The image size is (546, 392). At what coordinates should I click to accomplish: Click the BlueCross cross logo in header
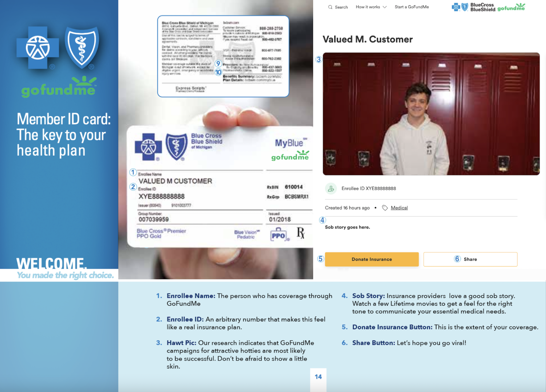[456, 7]
